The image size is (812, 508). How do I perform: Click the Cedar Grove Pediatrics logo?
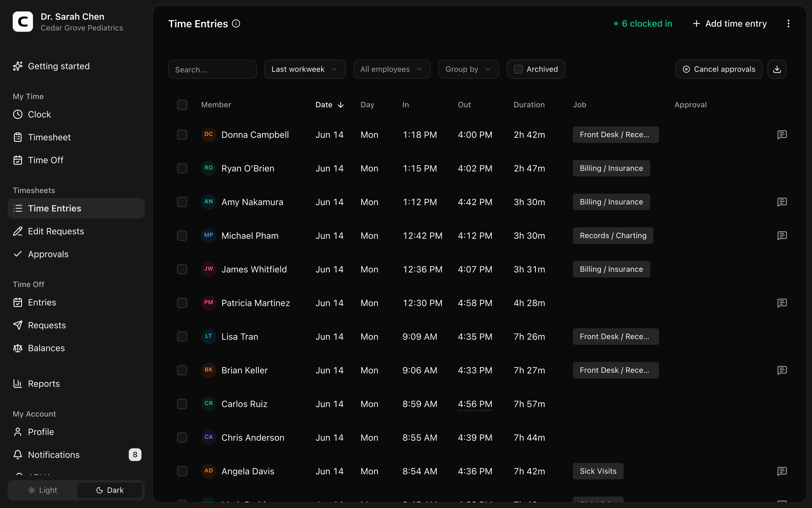[x=23, y=22]
